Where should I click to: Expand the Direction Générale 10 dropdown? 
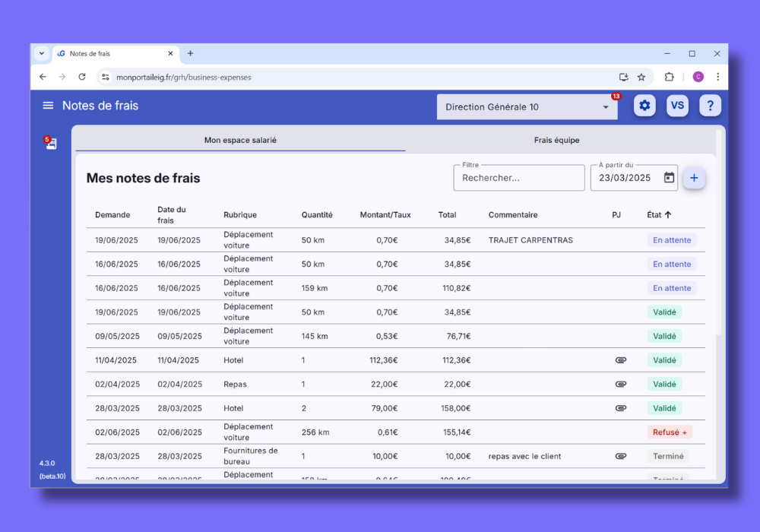click(527, 106)
